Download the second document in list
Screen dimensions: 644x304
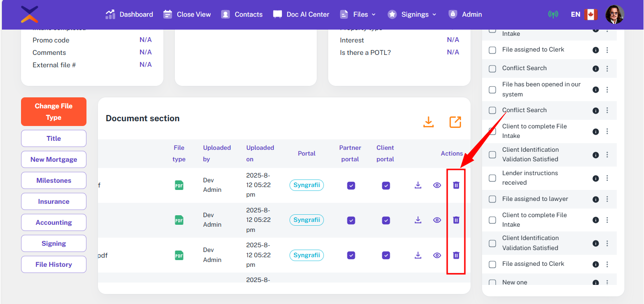click(x=418, y=220)
